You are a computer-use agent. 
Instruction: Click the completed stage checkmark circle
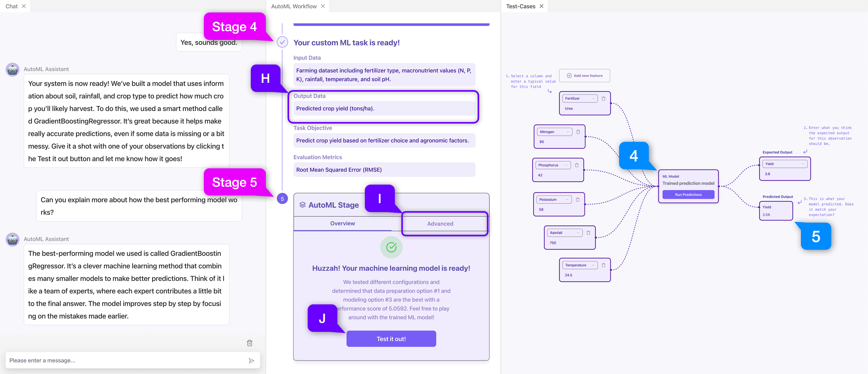282,42
